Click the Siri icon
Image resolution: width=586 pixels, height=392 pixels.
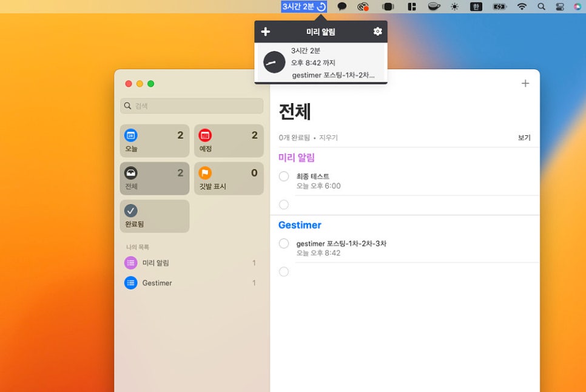pyautogui.click(x=578, y=6)
